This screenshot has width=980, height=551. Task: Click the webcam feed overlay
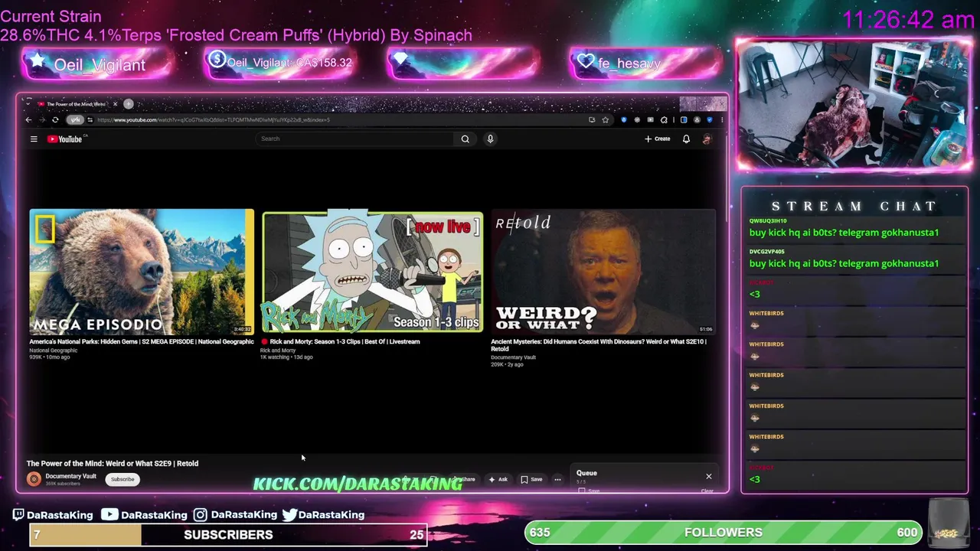853,104
